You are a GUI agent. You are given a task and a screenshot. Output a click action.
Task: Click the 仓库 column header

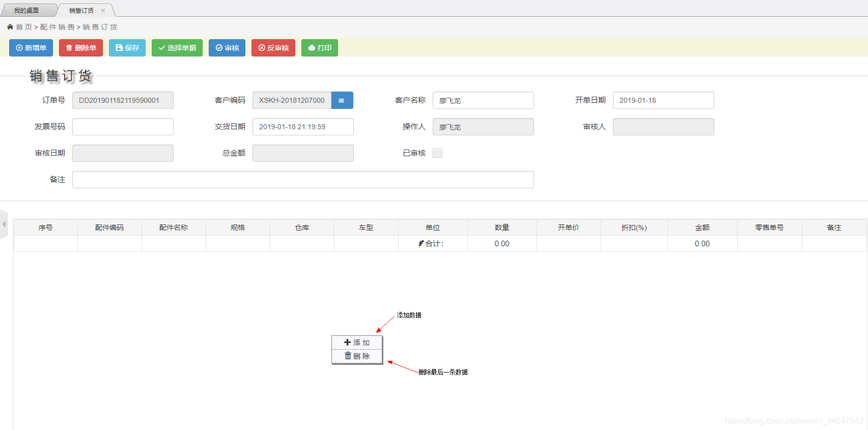click(302, 227)
